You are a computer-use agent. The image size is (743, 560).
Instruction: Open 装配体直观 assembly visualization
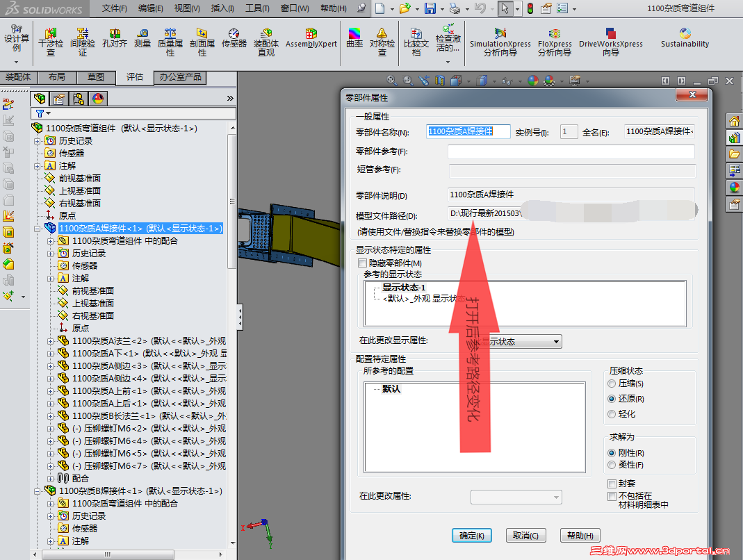266,42
